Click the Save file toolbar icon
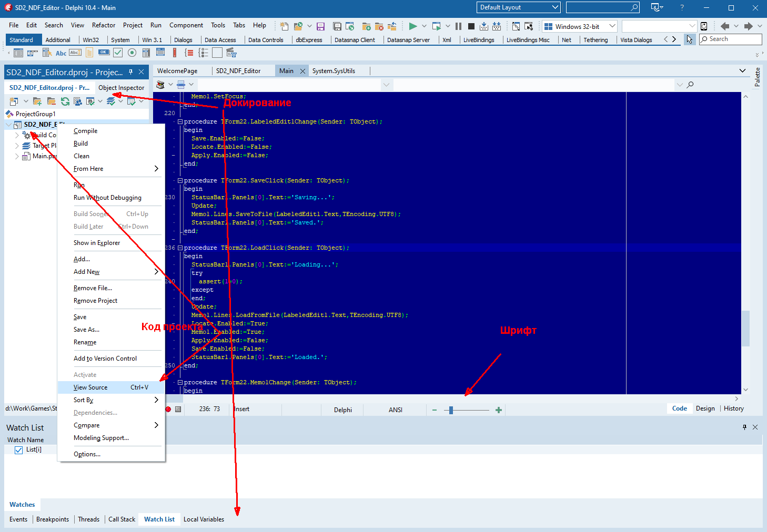 [x=321, y=26]
